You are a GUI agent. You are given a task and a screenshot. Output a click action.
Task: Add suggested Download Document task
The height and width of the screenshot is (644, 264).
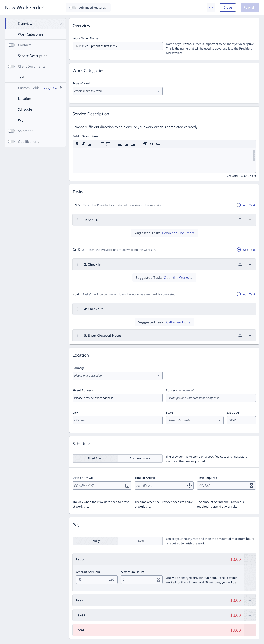178,233
